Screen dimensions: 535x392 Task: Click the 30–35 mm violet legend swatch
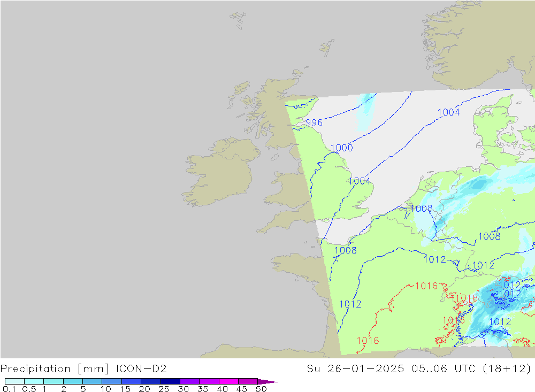pyautogui.click(x=190, y=381)
